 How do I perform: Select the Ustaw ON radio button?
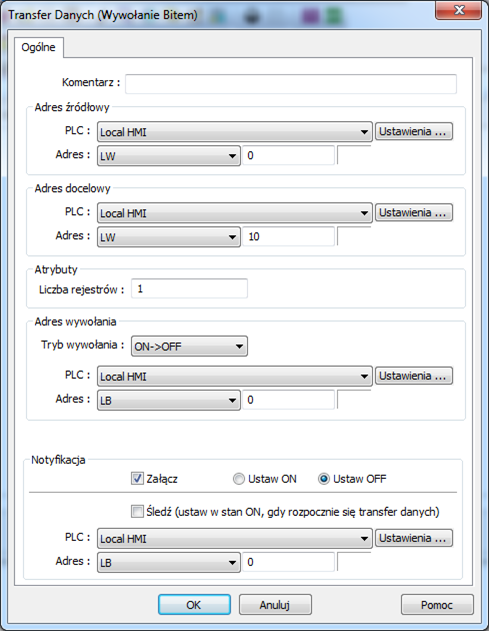pyautogui.click(x=239, y=479)
